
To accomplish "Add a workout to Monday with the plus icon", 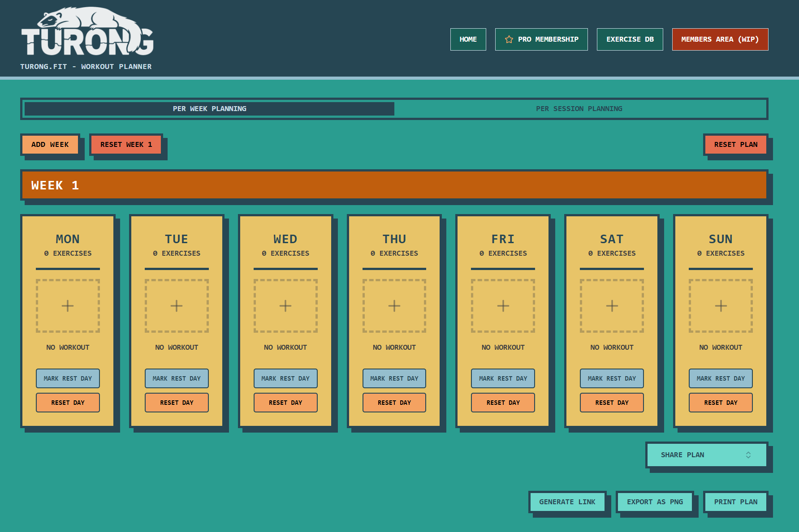I will [x=68, y=306].
